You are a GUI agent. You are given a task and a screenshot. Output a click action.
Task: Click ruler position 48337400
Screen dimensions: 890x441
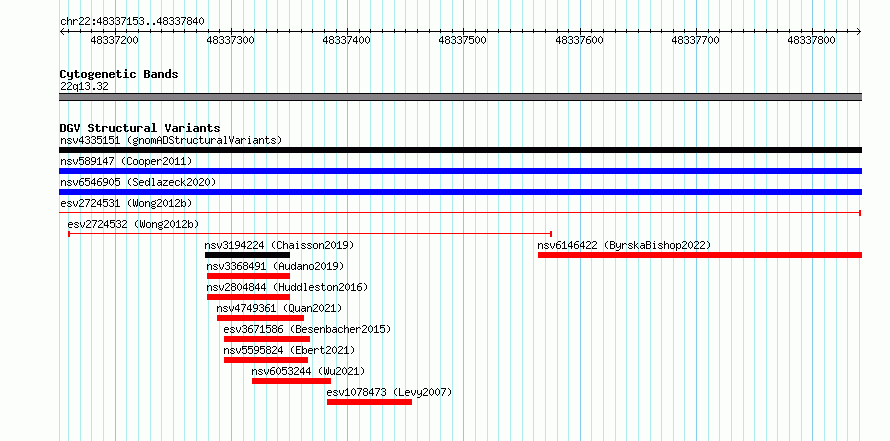click(346, 40)
